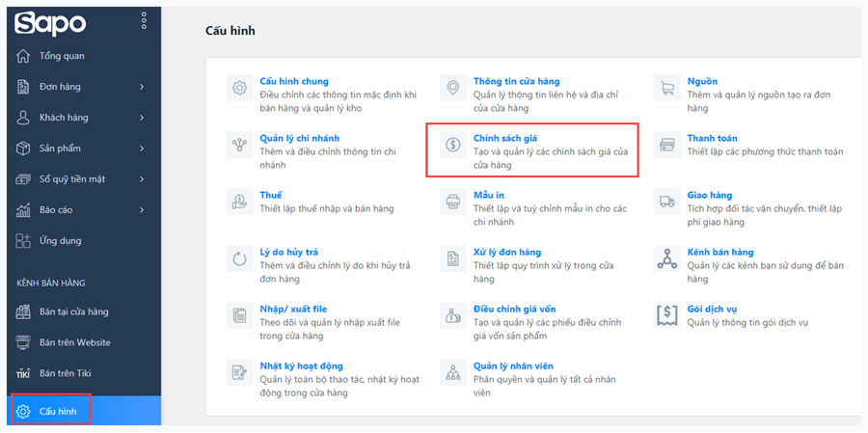The image size is (868, 433).
Task: Open Nhập/ xuất file link
Action: (x=293, y=310)
